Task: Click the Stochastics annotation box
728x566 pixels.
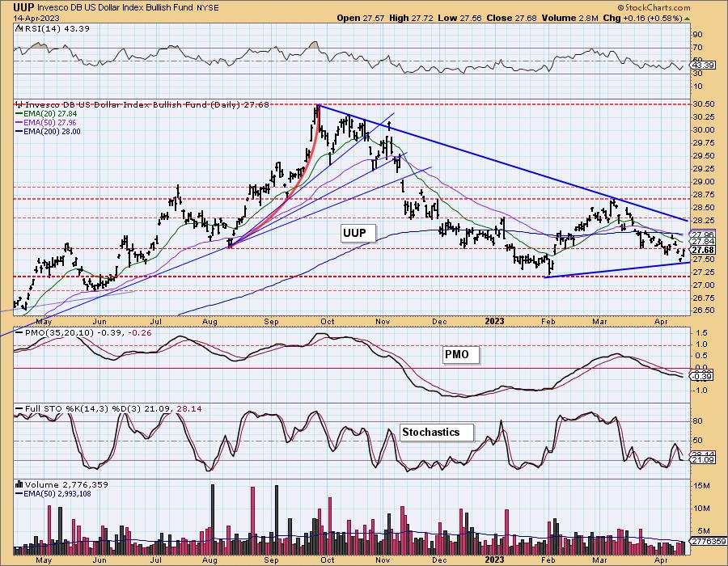Action: [x=437, y=433]
